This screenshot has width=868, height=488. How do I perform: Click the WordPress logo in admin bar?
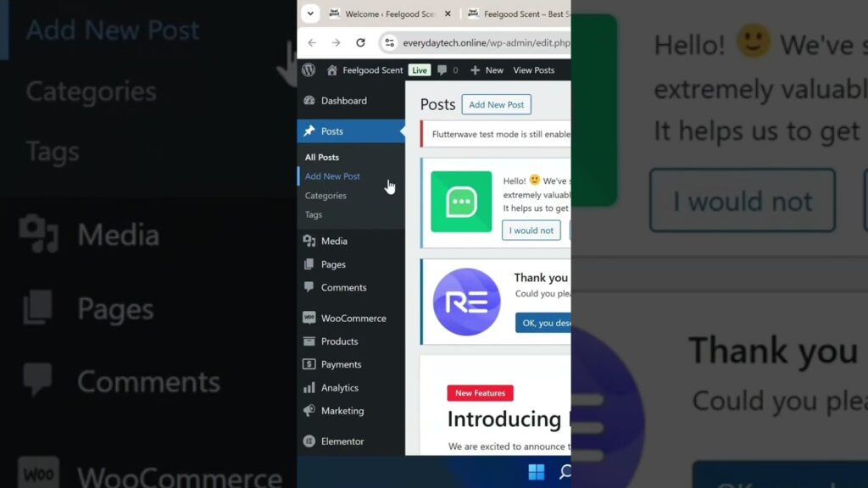tap(309, 70)
